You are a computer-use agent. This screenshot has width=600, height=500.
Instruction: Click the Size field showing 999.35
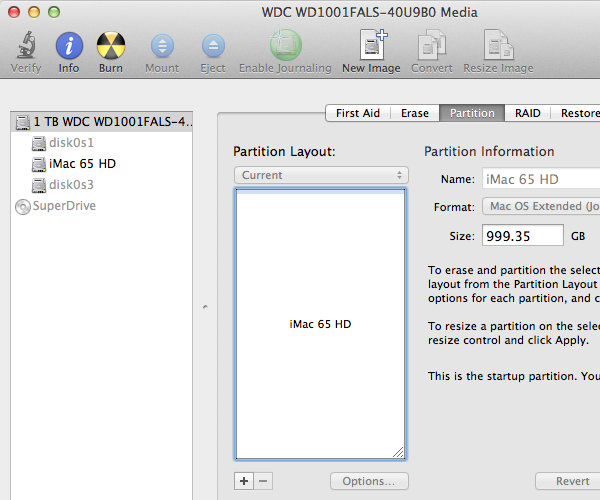tap(523, 236)
